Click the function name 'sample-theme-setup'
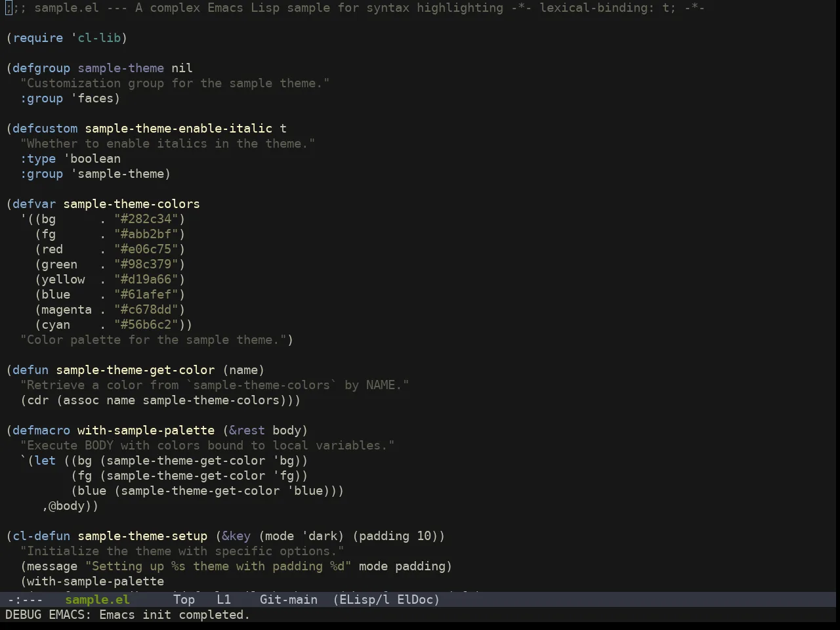The width and height of the screenshot is (840, 630). (x=142, y=536)
